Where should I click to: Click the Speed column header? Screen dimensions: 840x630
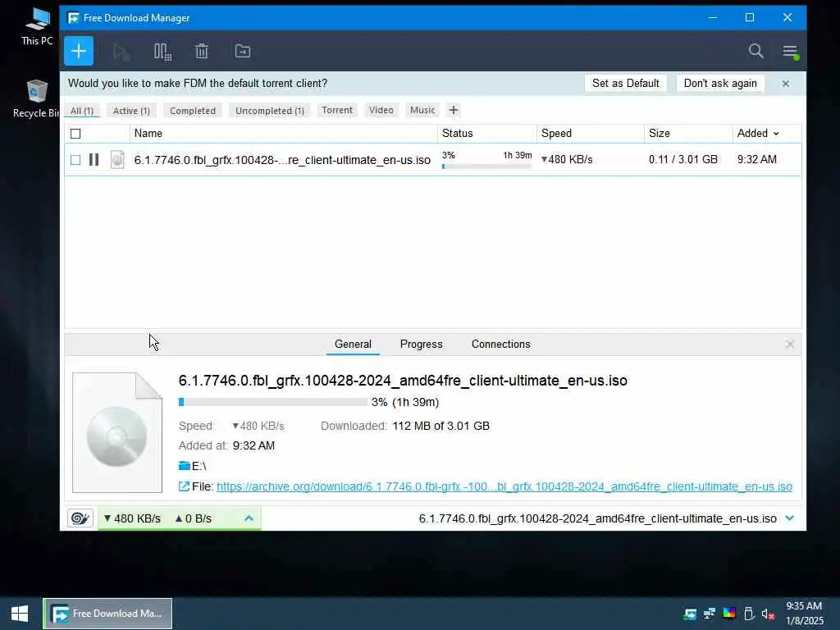tap(591, 134)
